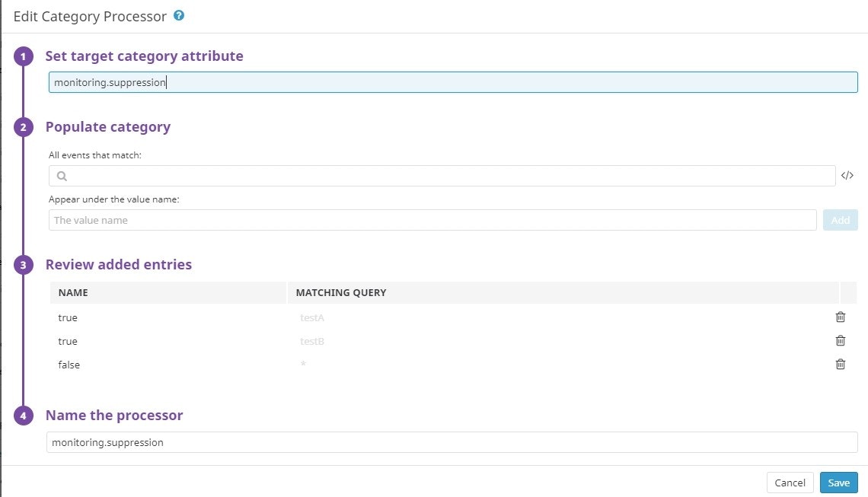Image resolution: width=868 pixels, height=497 pixels.
Task: Click the Review added entries heading
Action: (x=119, y=265)
